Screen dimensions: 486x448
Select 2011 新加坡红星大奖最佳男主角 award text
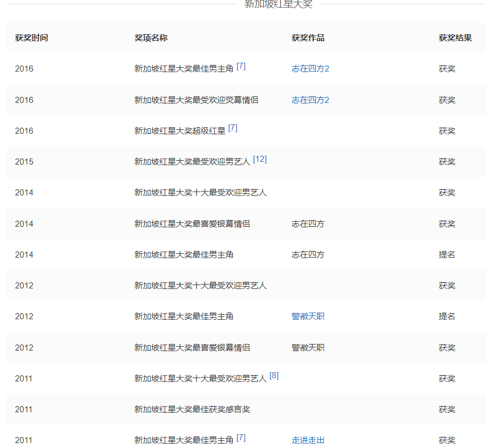click(x=184, y=440)
